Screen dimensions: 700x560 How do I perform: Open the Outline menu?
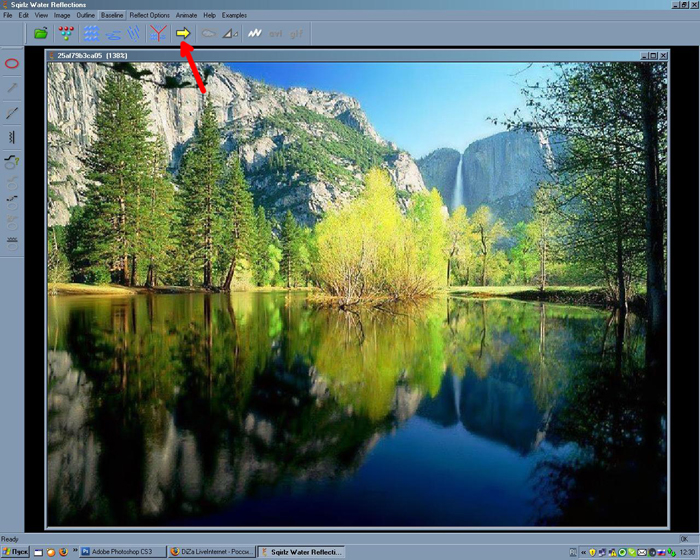coord(85,15)
